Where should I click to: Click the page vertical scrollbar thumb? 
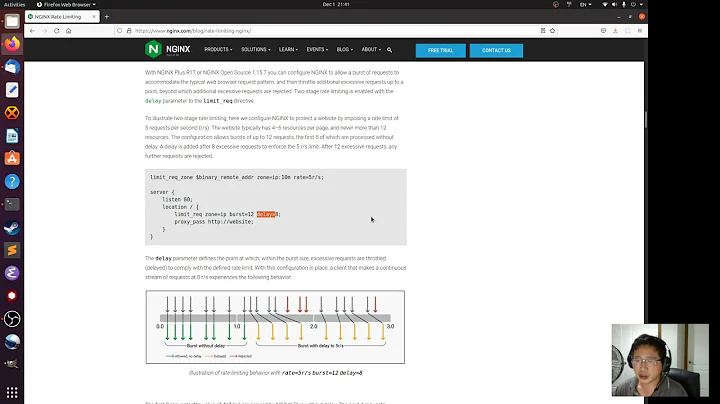coord(646,119)
